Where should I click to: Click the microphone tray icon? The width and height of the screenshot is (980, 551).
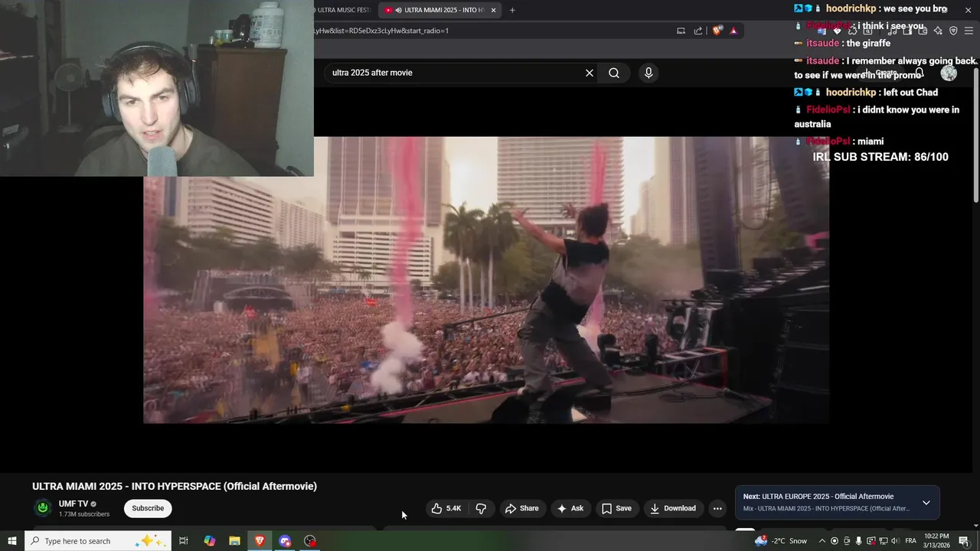point(859,541)
